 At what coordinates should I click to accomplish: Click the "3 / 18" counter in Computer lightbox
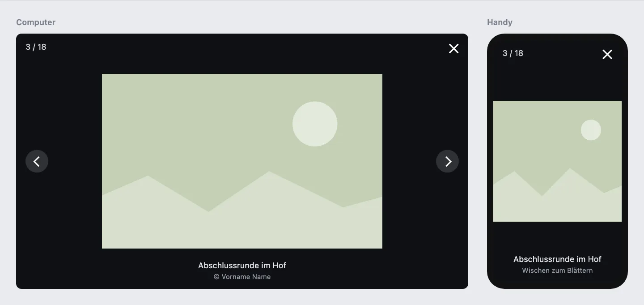point(36,47)
